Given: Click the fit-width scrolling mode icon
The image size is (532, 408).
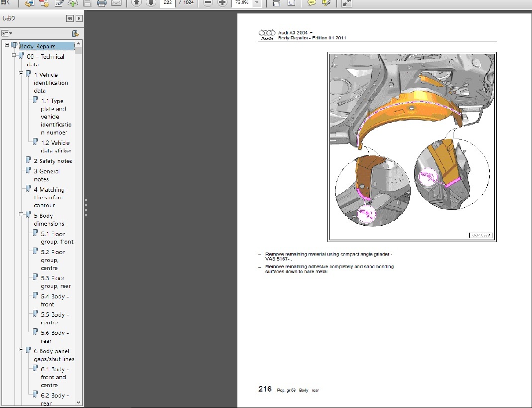Looking at the screenshot, I should (277, 3).
